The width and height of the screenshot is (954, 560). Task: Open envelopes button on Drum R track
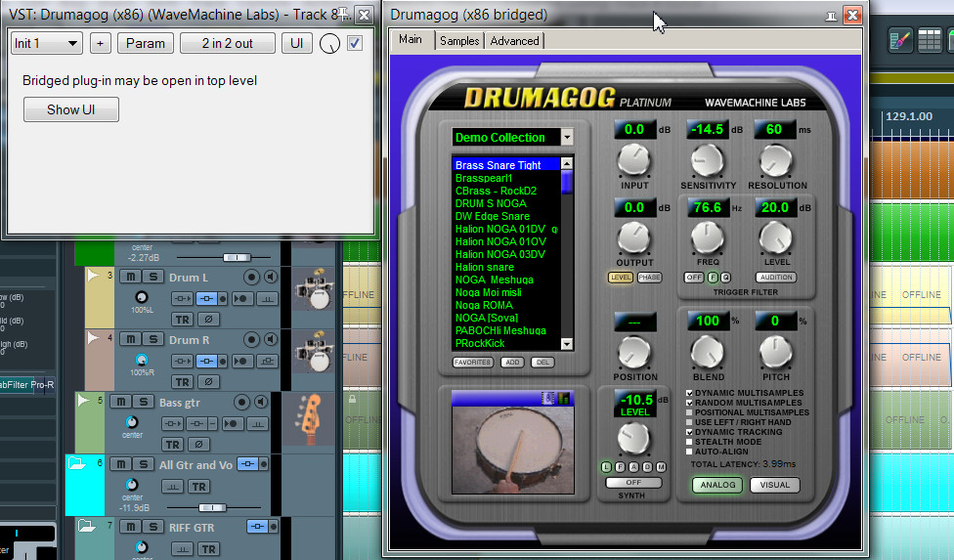point(267,362)
